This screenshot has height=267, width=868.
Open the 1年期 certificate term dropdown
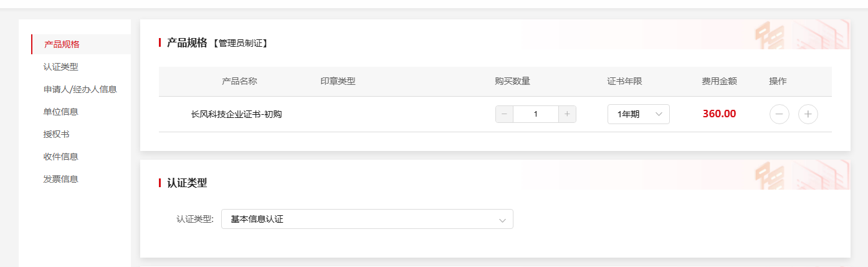click(x=638, y=114)
